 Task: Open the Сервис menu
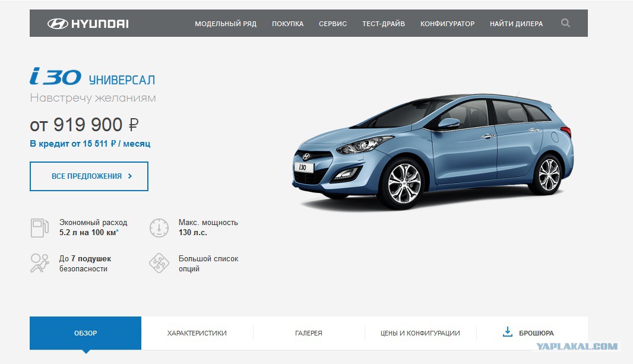333,24
